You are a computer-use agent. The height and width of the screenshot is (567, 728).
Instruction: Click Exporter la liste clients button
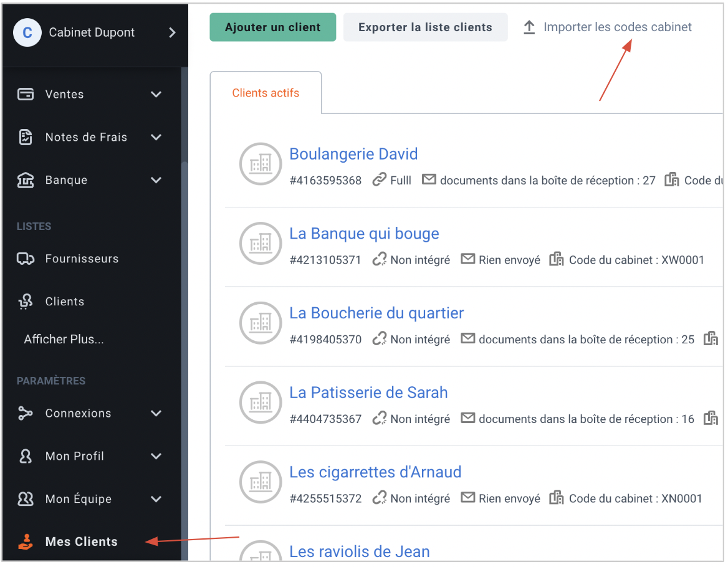425,27
